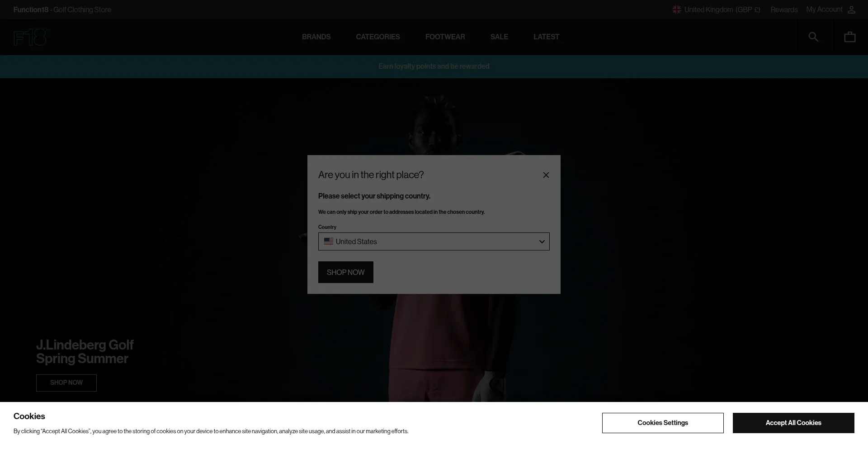Open the search magnifier icon
This screenshot has width=868, height=449.
pyautogui.click(x=813, y=37)
